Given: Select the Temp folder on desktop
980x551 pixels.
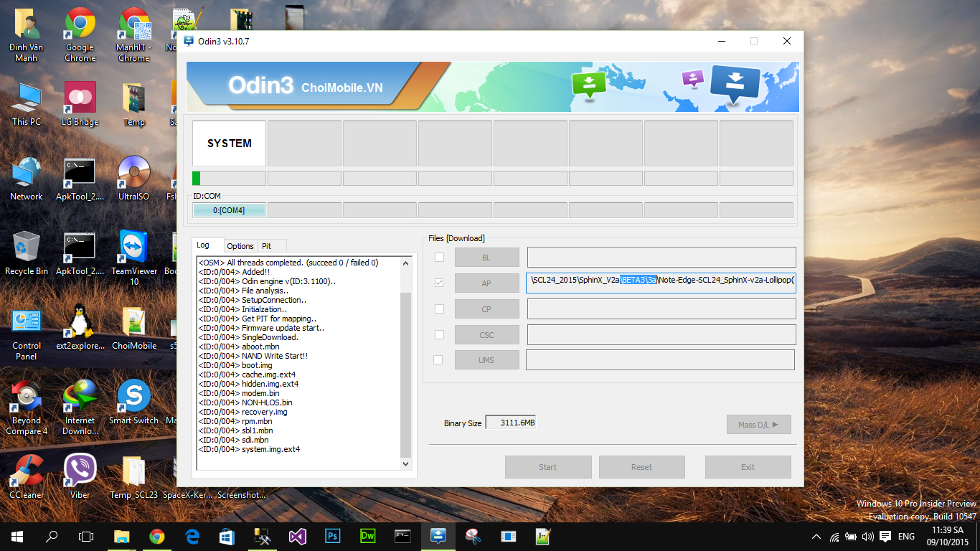Looking at the screenshot, I should pyautogui.click(x=133, y=104).
